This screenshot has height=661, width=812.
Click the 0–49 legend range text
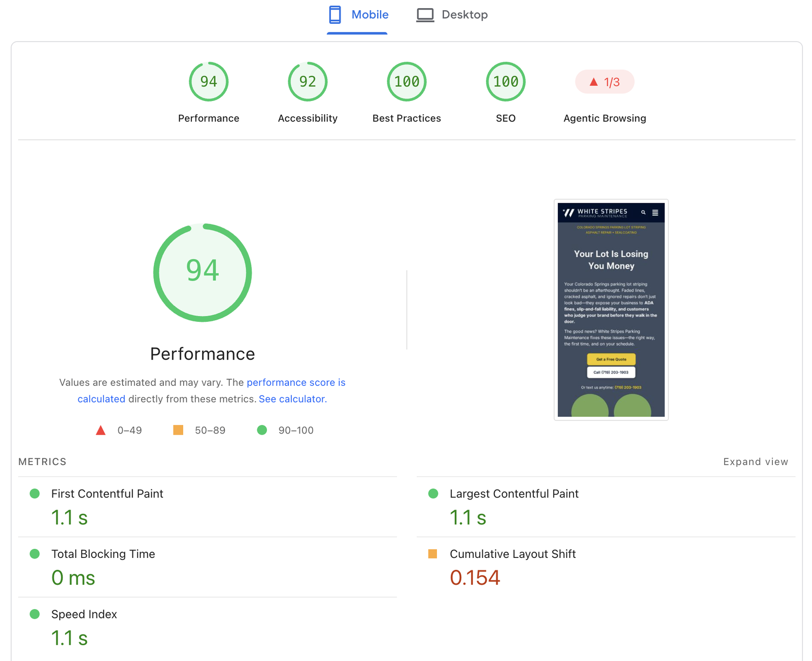pyautogui.click(x=129, y=431)
